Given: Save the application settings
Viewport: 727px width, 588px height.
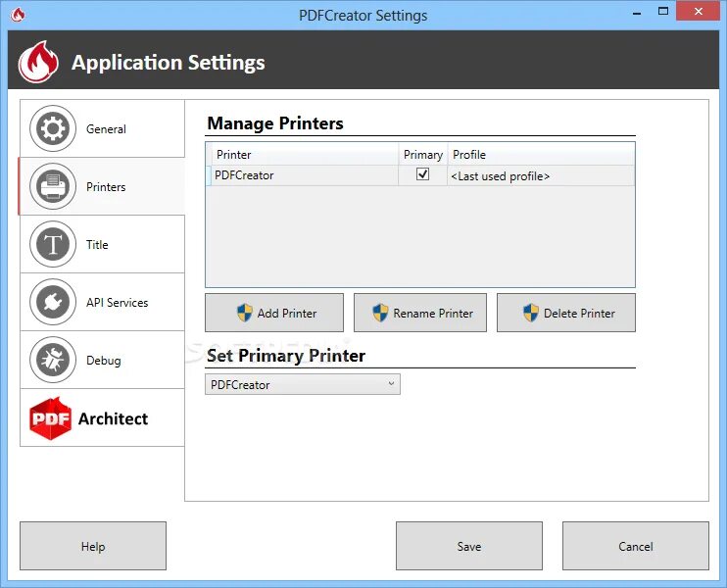Looking at the screenshot, I should 468,546.
